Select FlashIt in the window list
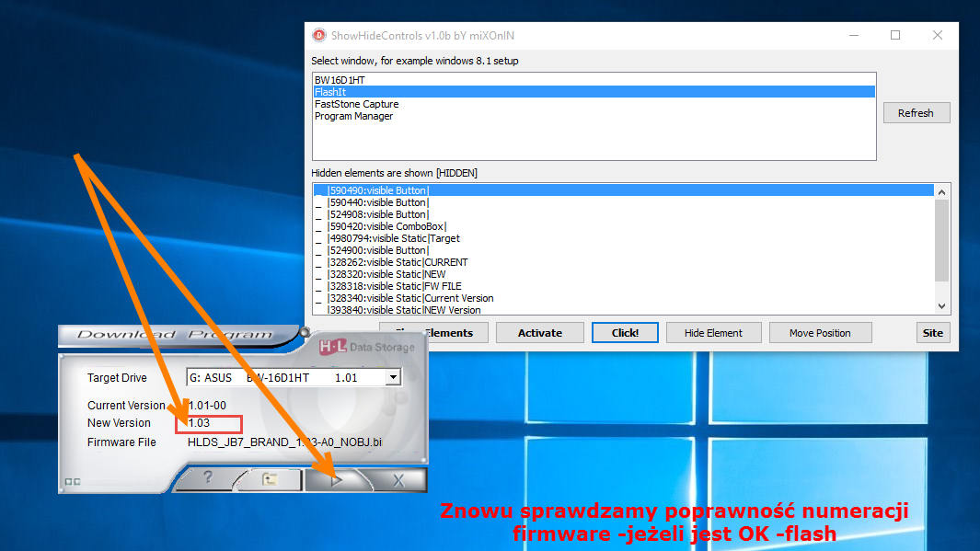Viewport: 980px width, 551px height. coord(594,92)
